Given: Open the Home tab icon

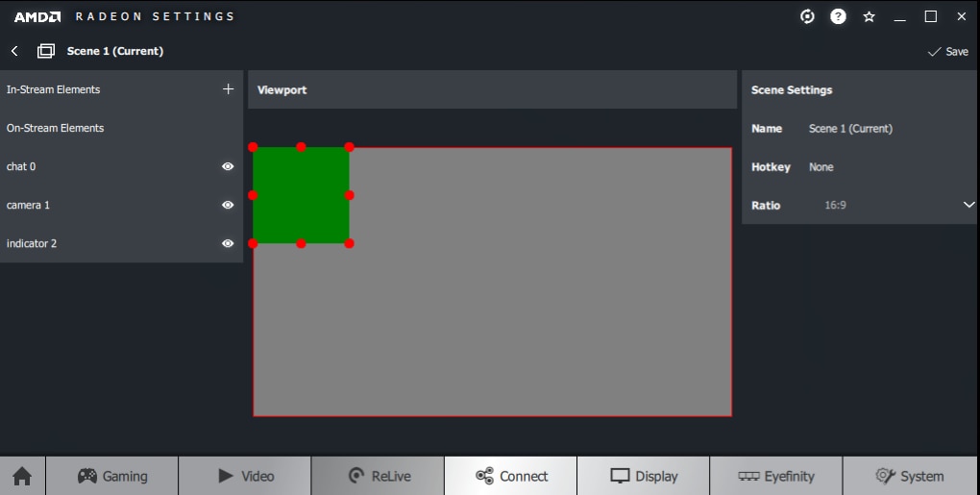Looking at the screenshot, I should tap(22, 476).
